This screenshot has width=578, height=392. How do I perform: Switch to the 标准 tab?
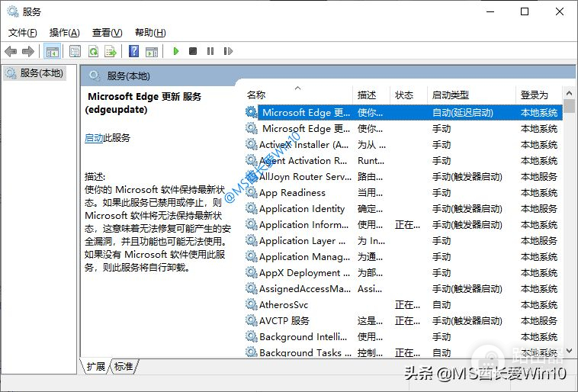point(124,366)
